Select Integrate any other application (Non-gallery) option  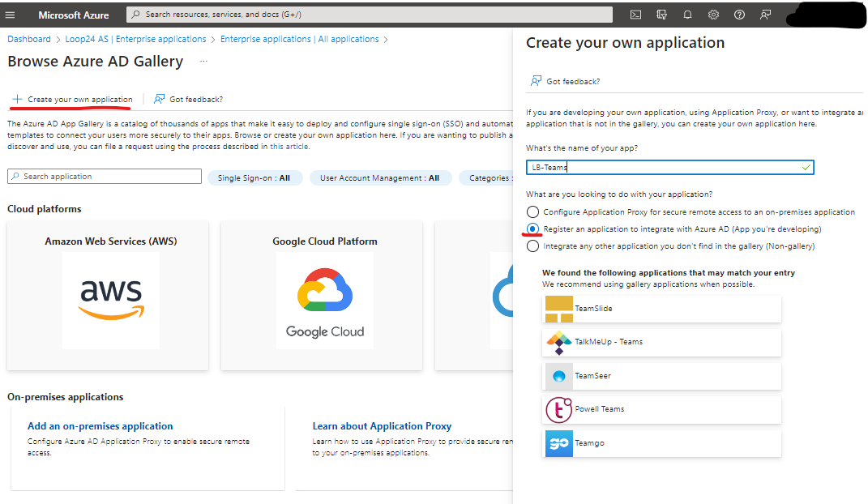tap(532, 246)
